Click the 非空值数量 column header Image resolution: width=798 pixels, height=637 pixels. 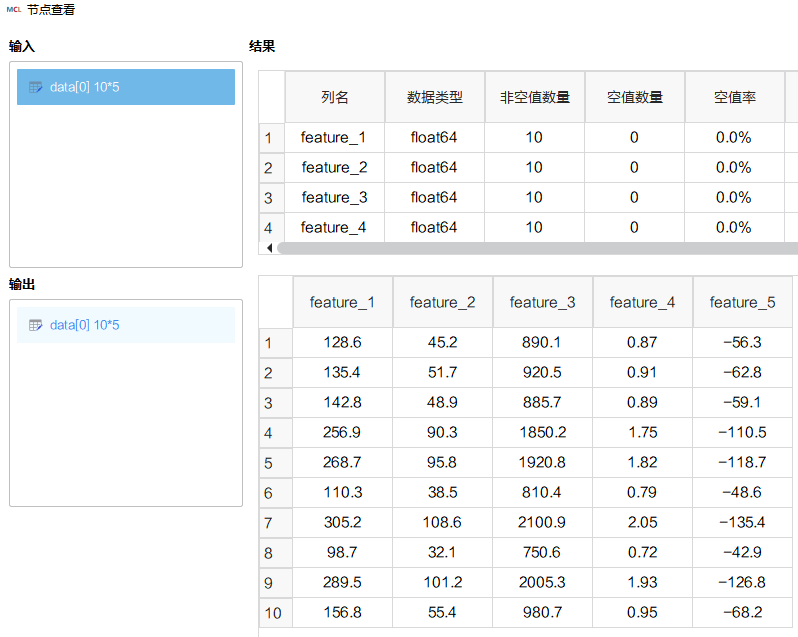(535, 97)
